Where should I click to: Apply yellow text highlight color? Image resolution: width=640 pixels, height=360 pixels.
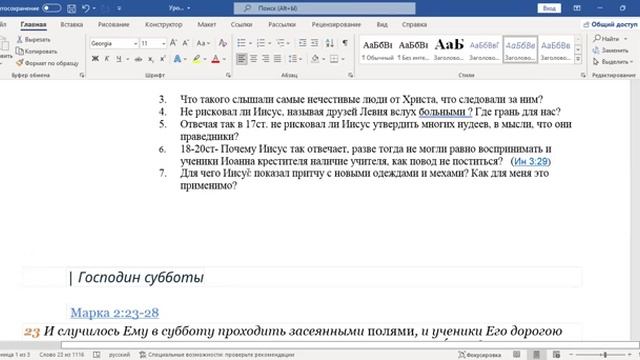(197, 59)
